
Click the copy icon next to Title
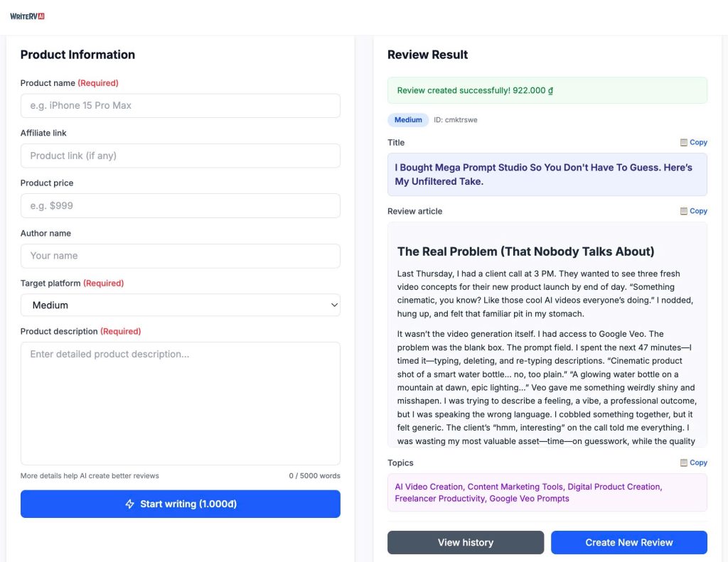pyautogui.click(x=684, y=143)
